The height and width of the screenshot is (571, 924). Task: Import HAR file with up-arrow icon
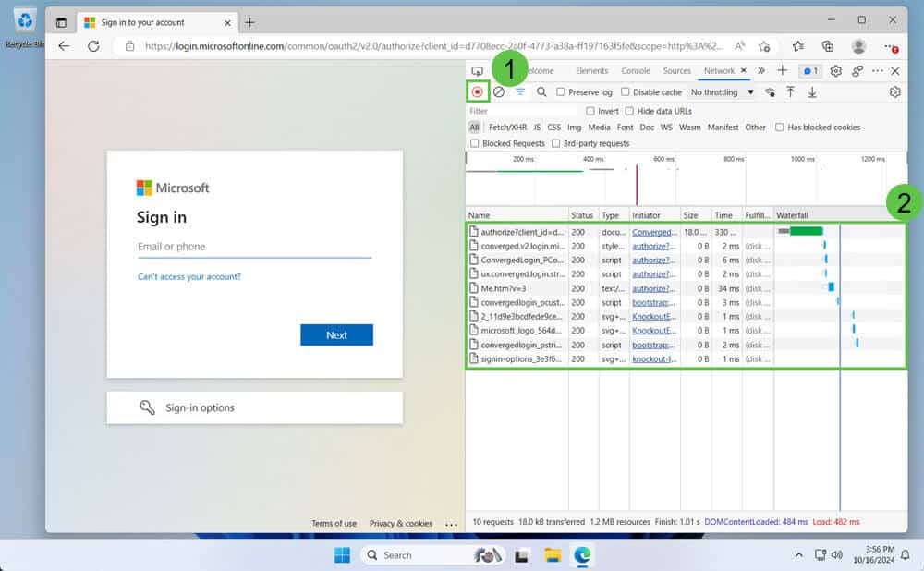point(790,91)
